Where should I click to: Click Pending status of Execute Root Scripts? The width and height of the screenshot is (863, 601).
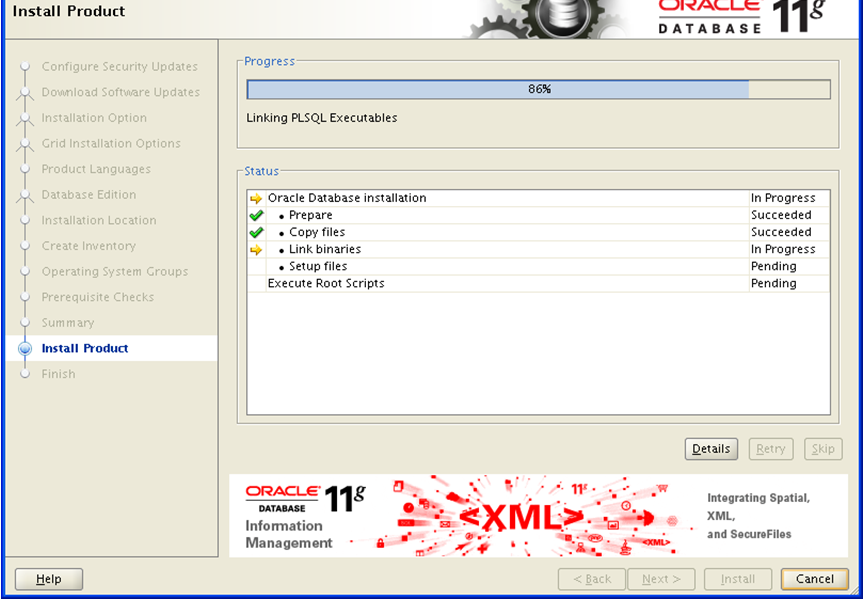[773, 283]
